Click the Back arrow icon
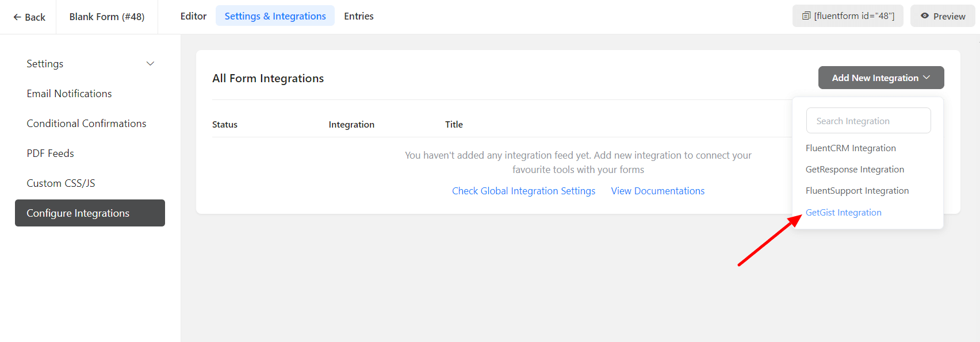 [17, 17]
